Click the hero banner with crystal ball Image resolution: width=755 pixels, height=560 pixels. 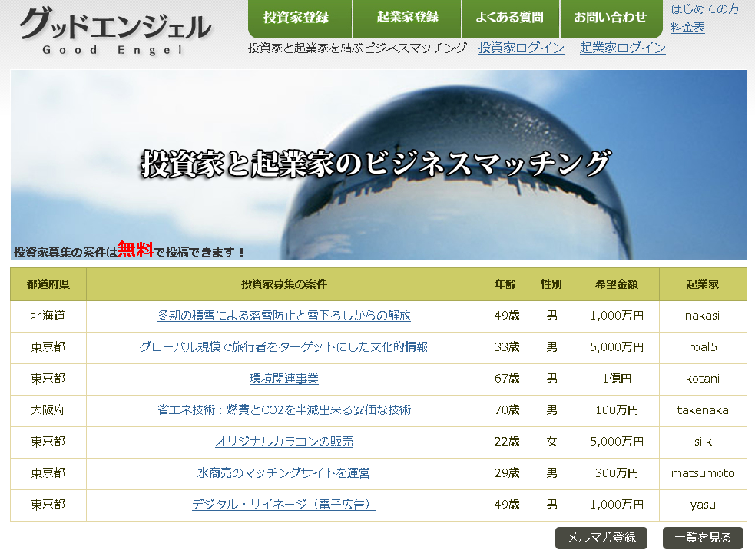[x=379, y=164]
